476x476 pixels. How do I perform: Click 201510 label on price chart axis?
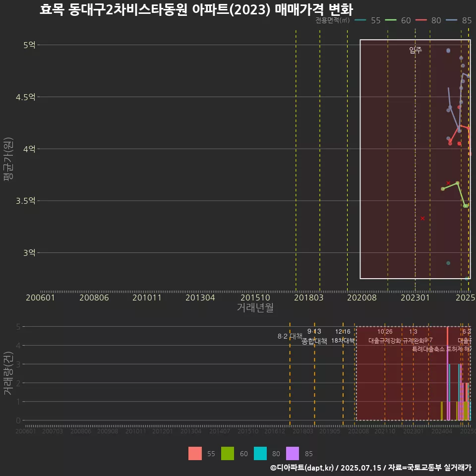255,297
